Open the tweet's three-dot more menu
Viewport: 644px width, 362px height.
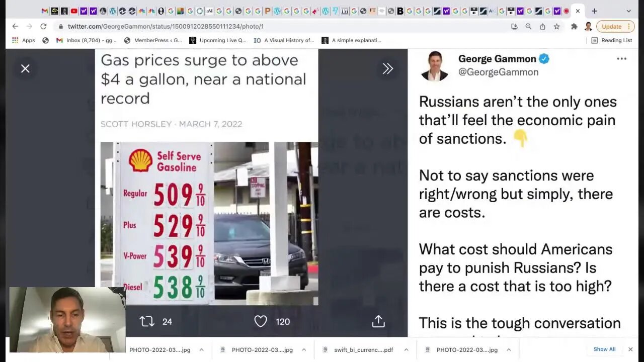point(622,59)
